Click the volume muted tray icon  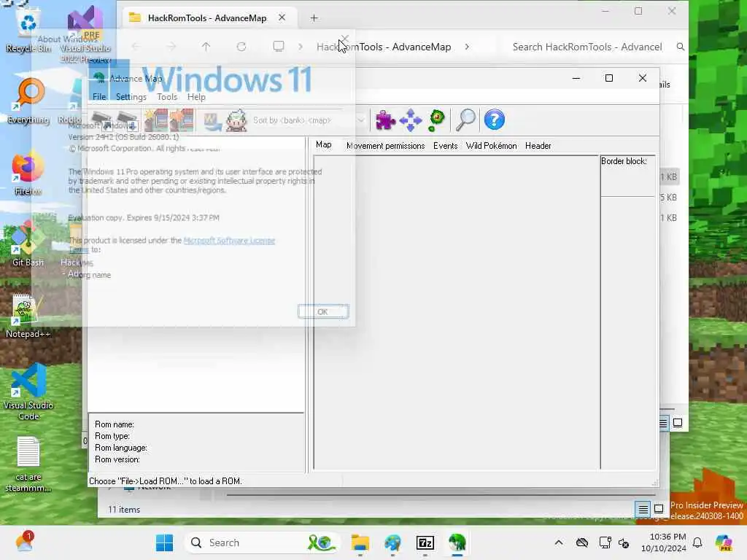point(624,542)
